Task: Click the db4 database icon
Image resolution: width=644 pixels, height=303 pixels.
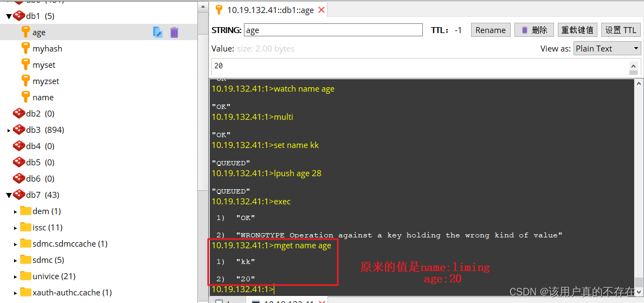Action: tap(19, 146)
